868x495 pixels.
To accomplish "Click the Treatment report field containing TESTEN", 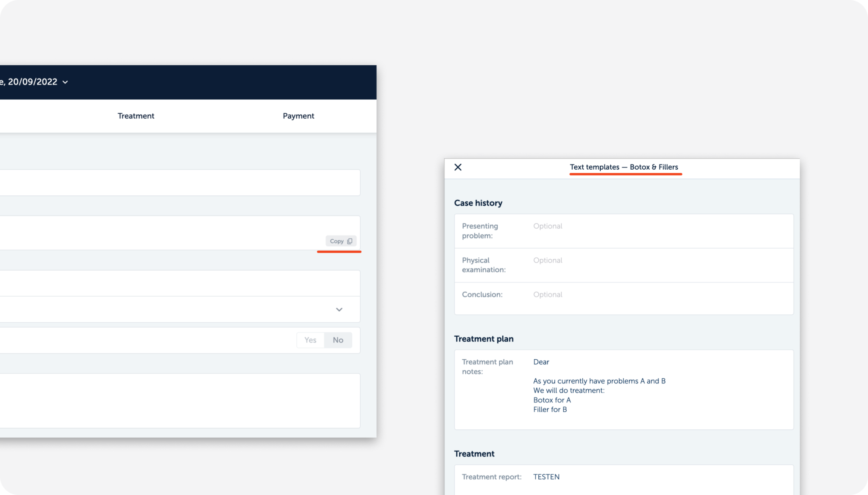I will (593, 477).
